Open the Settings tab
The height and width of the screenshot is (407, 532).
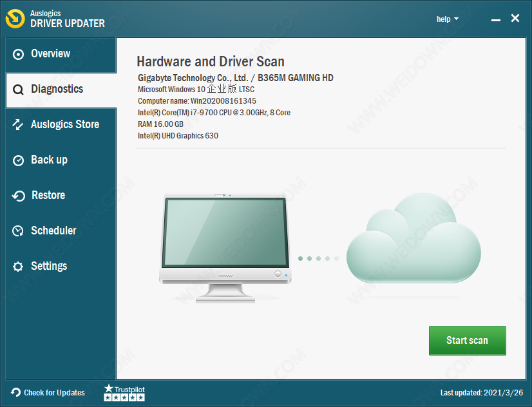tap(61, 267)
